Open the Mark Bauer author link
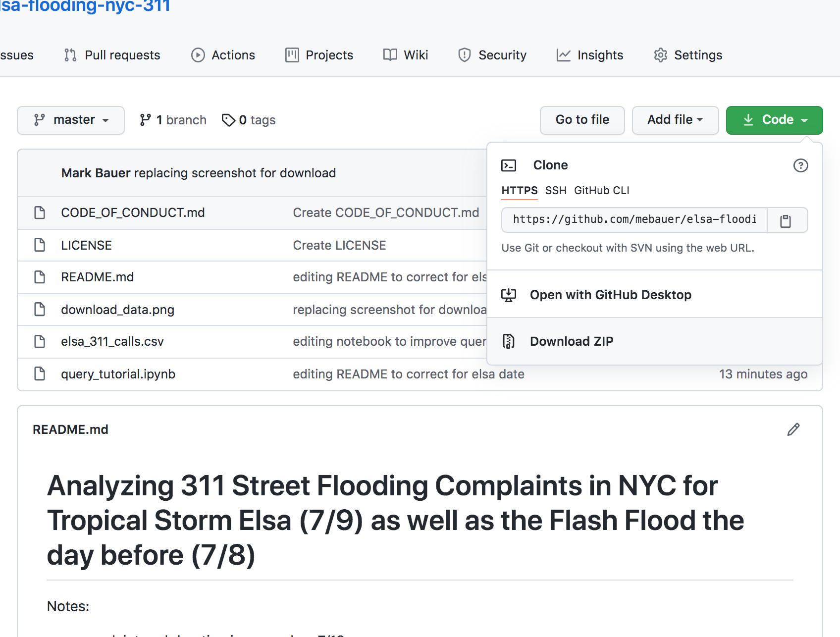Screen dimensions: 840x637 coord(96,173)
